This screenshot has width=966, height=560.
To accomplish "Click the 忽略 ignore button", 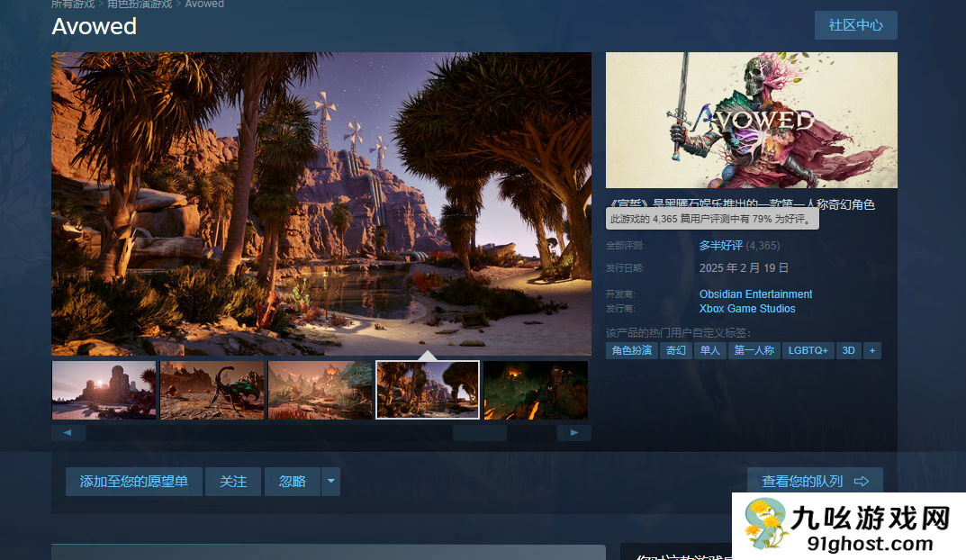I will (x=291, y=482).
